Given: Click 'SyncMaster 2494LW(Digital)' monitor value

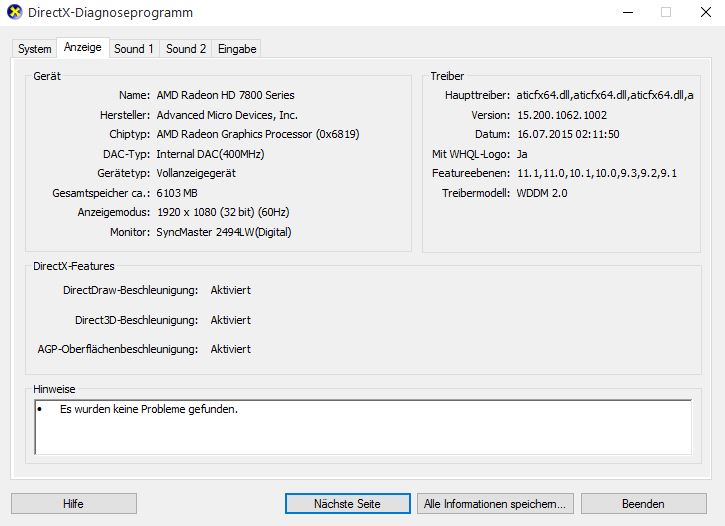Looking at the screenshot, I should pos(224,232).
